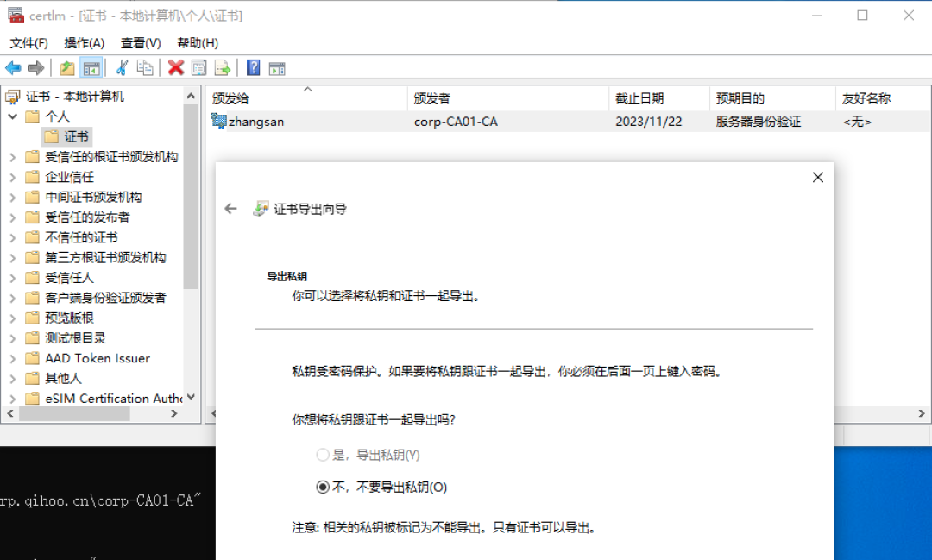Click the Export list toolbar icon

[x=223, y=68]
